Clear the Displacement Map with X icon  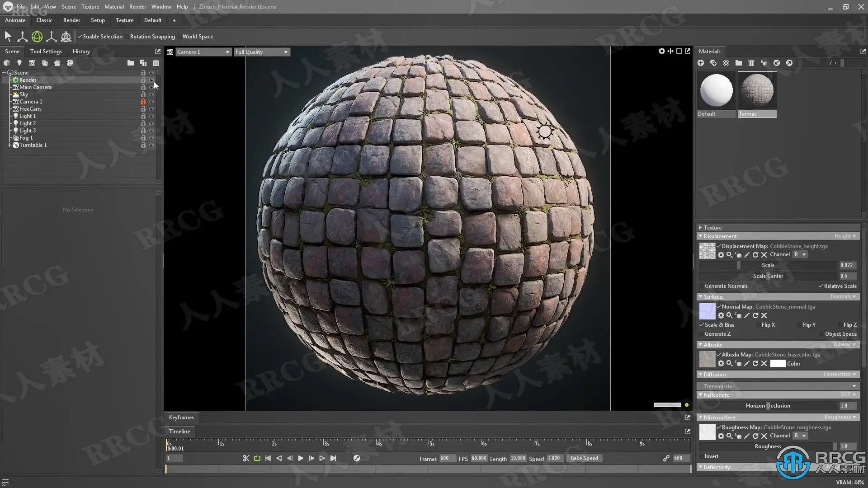tap(764, 255)
